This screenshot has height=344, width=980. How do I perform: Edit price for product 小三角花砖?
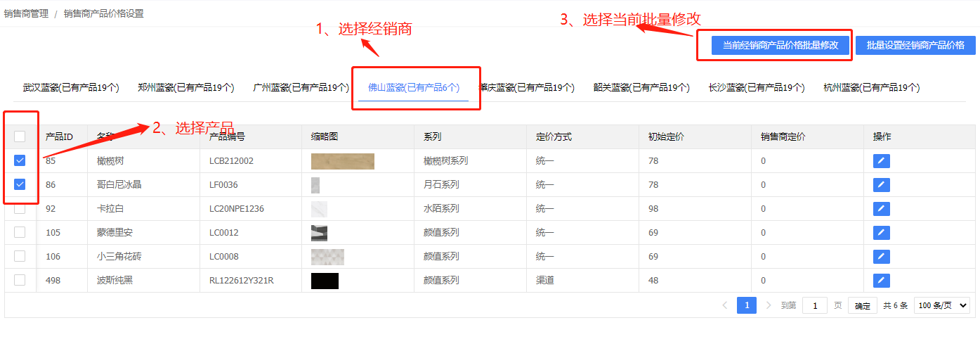tap(881, 257)
